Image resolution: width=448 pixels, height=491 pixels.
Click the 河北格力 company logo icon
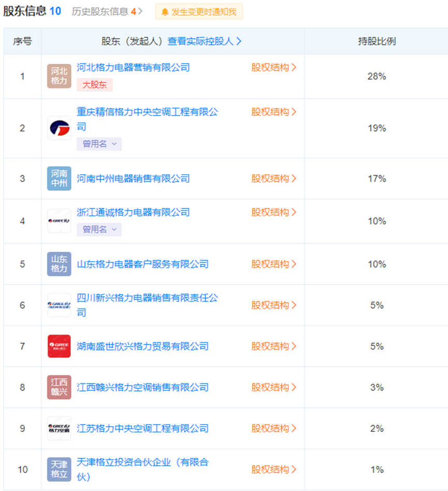tap(59, 76)
